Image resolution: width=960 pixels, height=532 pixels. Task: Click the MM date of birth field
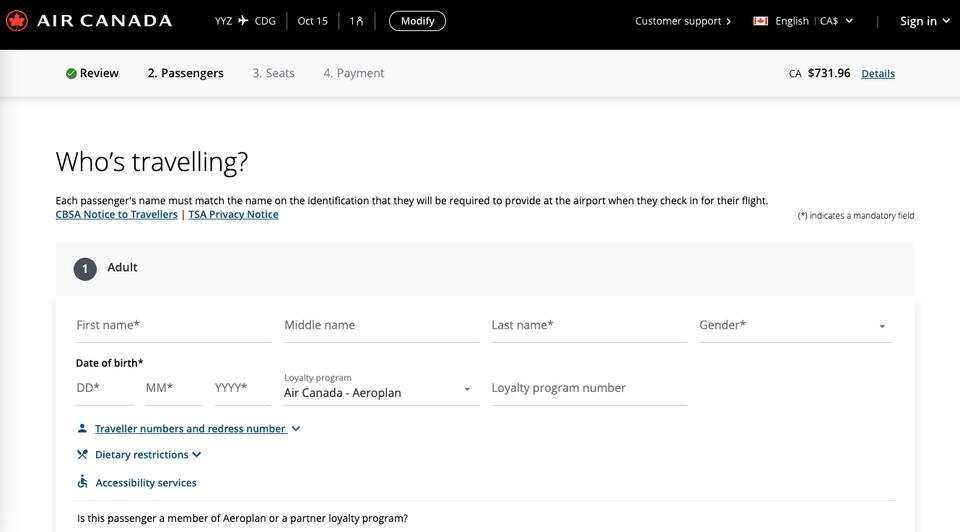(173, 388)
